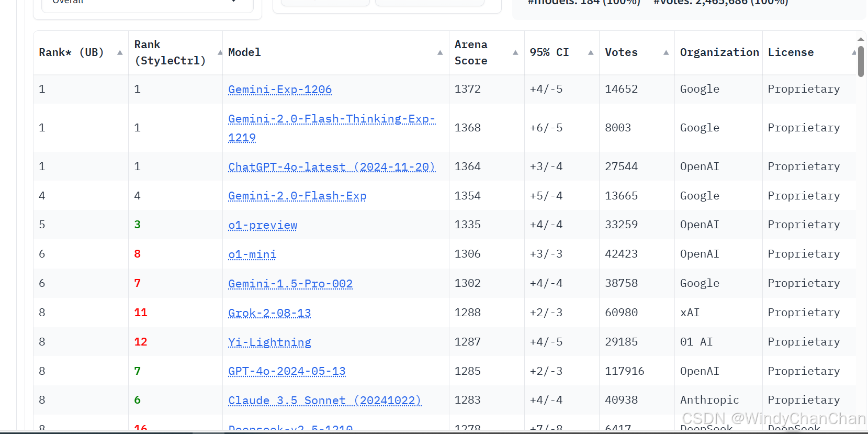Select votes value 38758

tap(621, 284)
